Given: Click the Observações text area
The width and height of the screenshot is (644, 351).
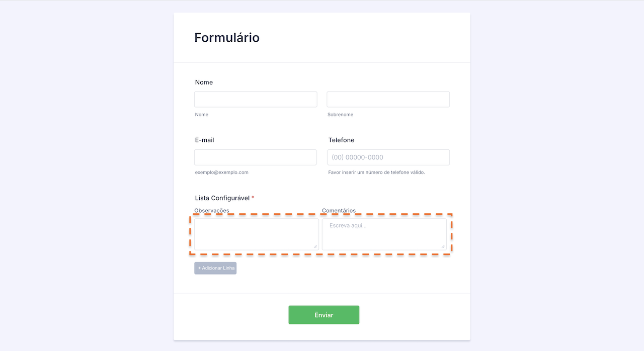Looking at the screenshot, I should (x=256, y=234).
